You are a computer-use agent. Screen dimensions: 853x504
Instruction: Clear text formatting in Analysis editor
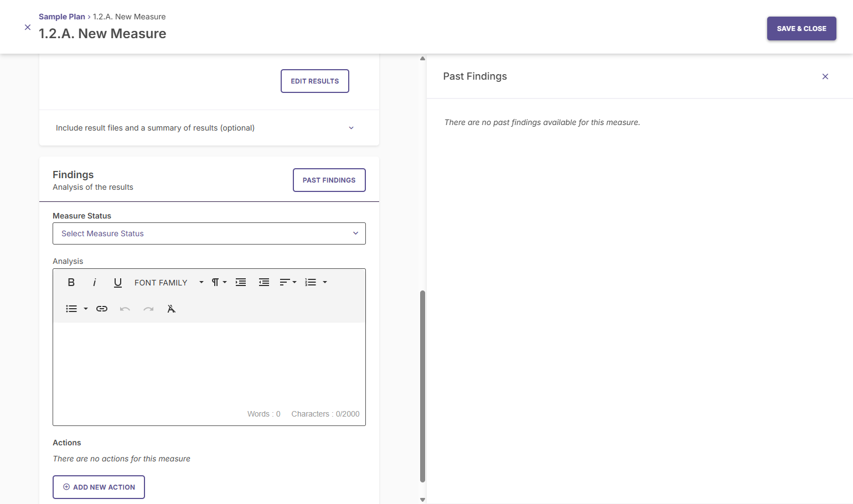pos(172,309)
